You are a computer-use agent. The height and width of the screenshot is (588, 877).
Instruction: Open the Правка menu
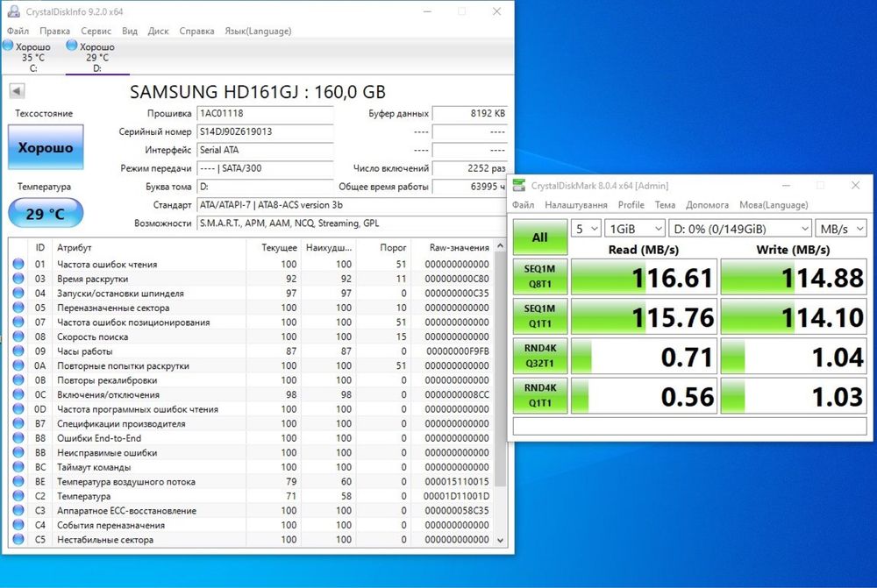click(54, 31)
